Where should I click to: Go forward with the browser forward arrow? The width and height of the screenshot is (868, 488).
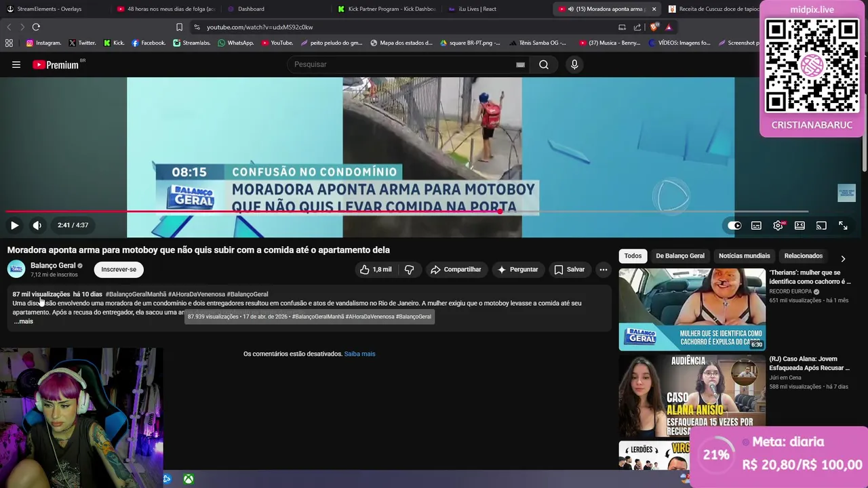pyautogui.click(x=22, y=27)
